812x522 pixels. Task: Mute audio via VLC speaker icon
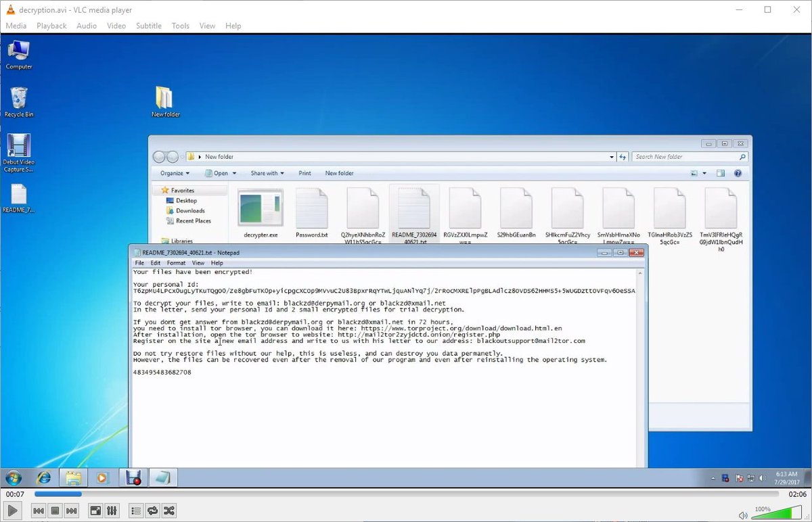(x=742, y=515)
